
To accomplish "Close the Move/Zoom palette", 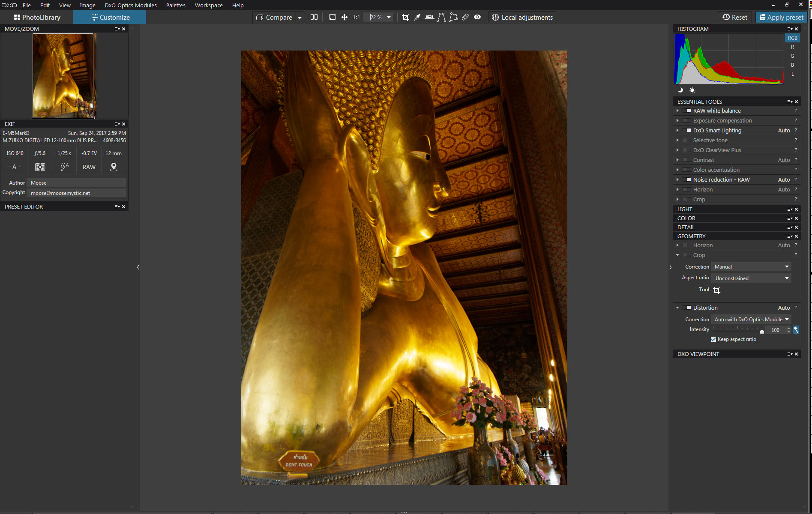I will click(124, 29).
